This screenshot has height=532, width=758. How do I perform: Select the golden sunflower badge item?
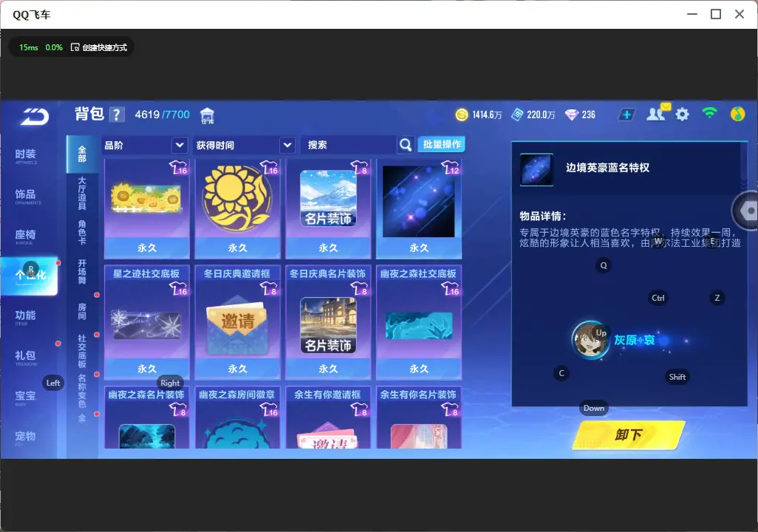click(x=237, y=208)
